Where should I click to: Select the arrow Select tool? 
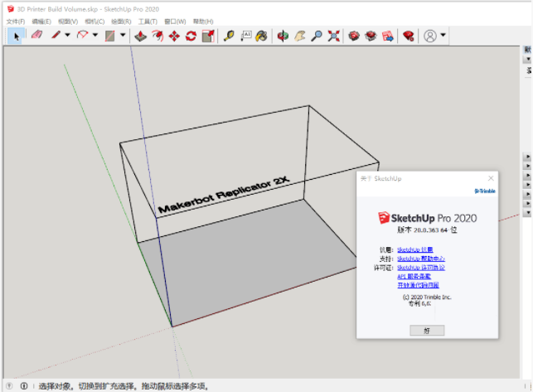(x=16, y=36)
